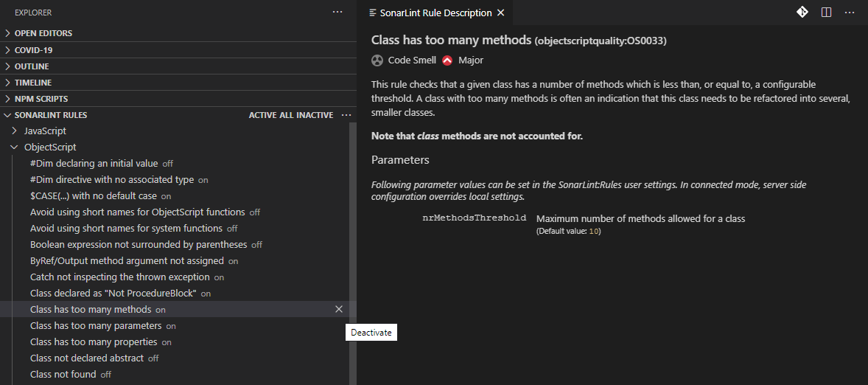Viewport: 868px width, 385px height.
Task: Show All rules filter
Action: (287, 115)
